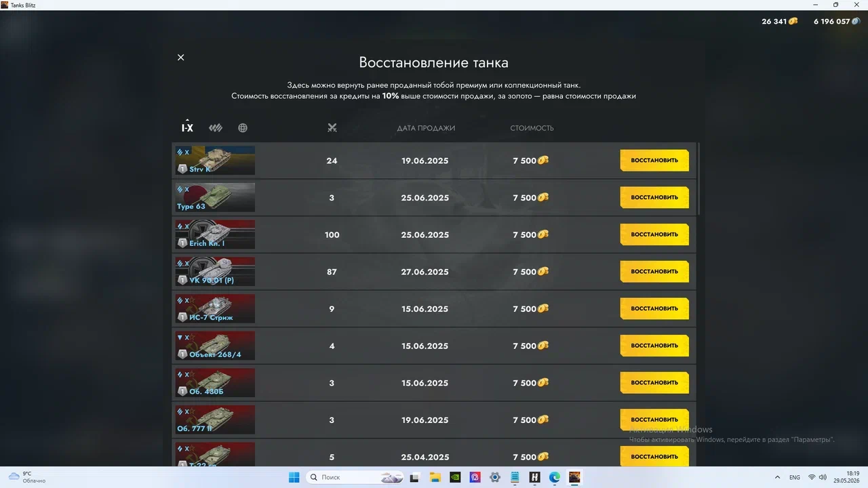Screen dimensions: 868x488
Task: Click the sale date 27.06.2025
Action: click(425, 272)
